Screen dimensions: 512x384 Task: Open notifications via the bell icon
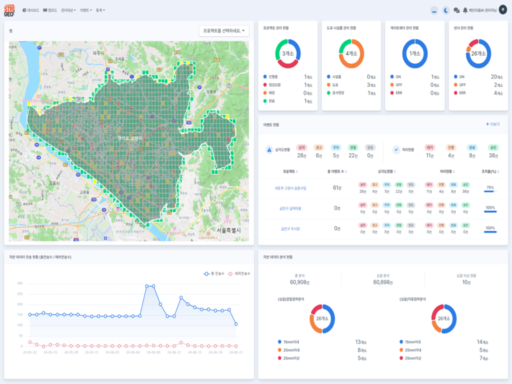click(465, 11)
